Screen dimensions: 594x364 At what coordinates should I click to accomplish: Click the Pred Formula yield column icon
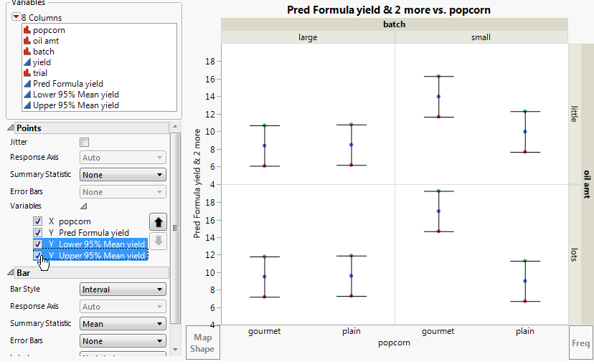coord(27,84)
